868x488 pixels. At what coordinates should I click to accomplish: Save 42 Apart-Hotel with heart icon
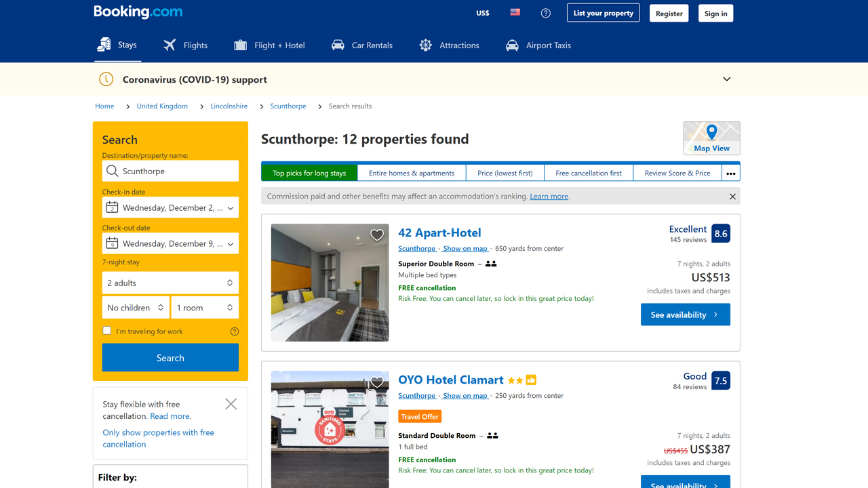pyautogui.click(x=377, y=235)
